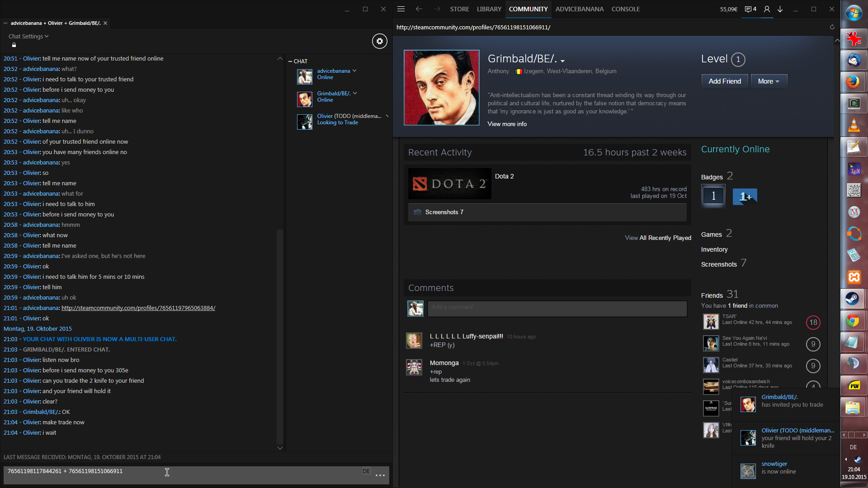Reload the page with refresh icon
The height and width of the screenshot is (488, 868).
pyautogui.click(x=832, y=27)
